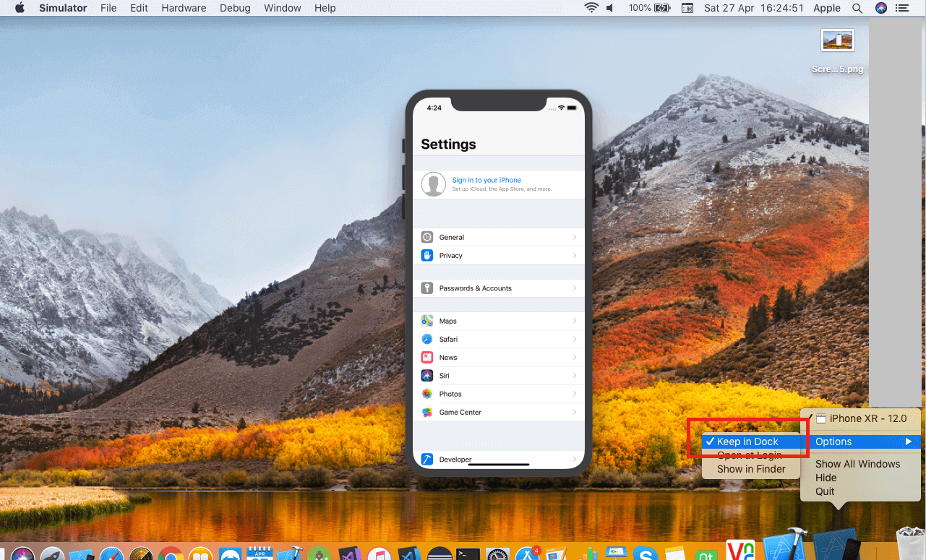Open the Help menu

(325, 8)
